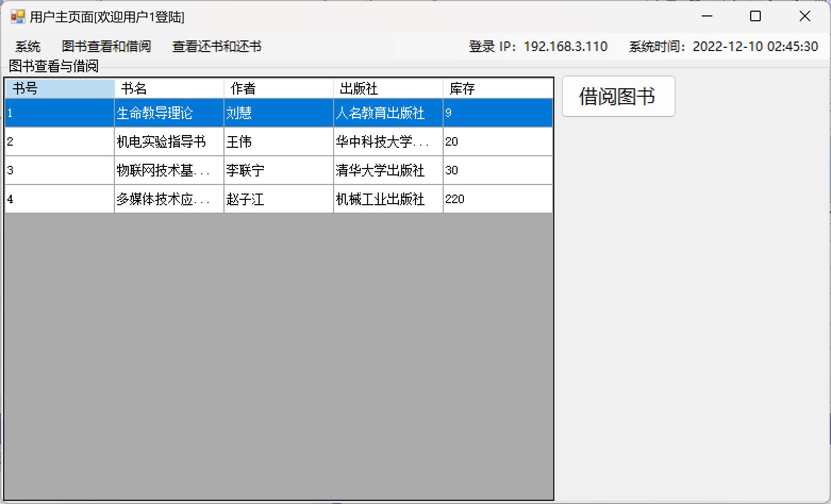Select the publisher cell 机械工业出版社

pos(388,199)
